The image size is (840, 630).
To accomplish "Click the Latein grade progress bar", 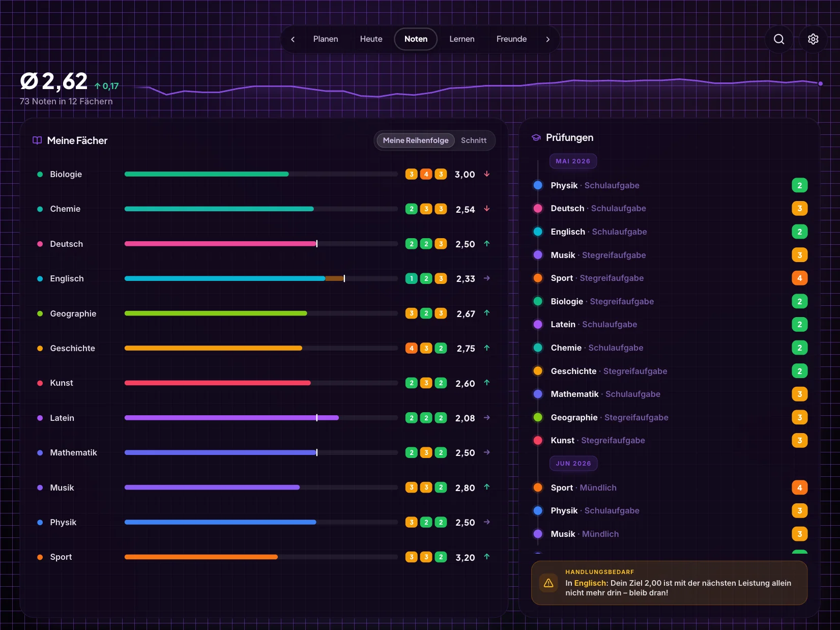I will point(261,418).
